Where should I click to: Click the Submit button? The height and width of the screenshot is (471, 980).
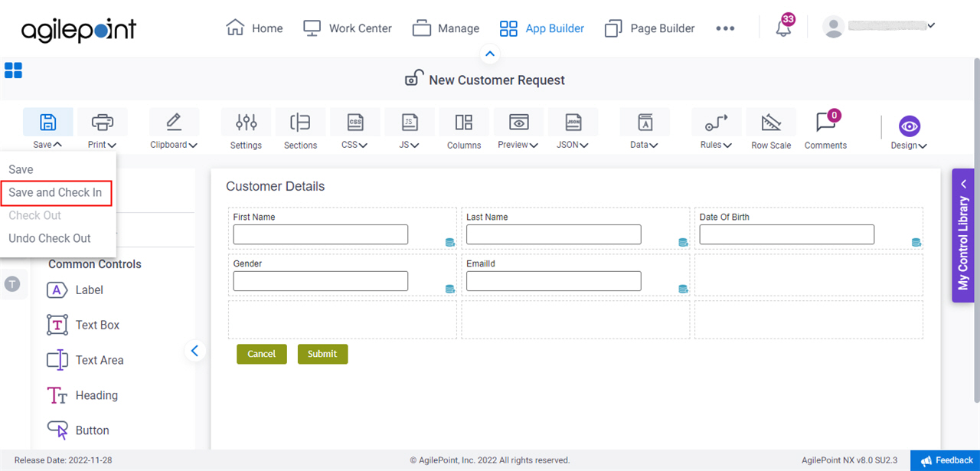coord(322,354)
